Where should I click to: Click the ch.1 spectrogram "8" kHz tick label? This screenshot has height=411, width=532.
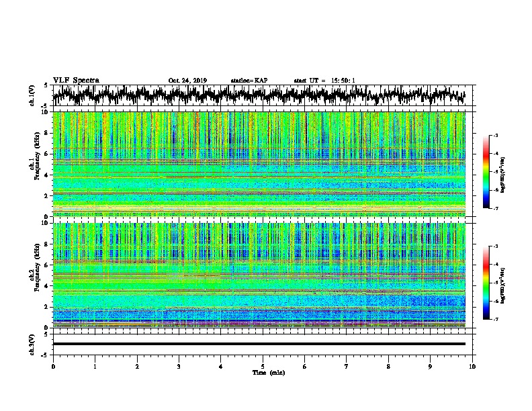tap(47, 133)
